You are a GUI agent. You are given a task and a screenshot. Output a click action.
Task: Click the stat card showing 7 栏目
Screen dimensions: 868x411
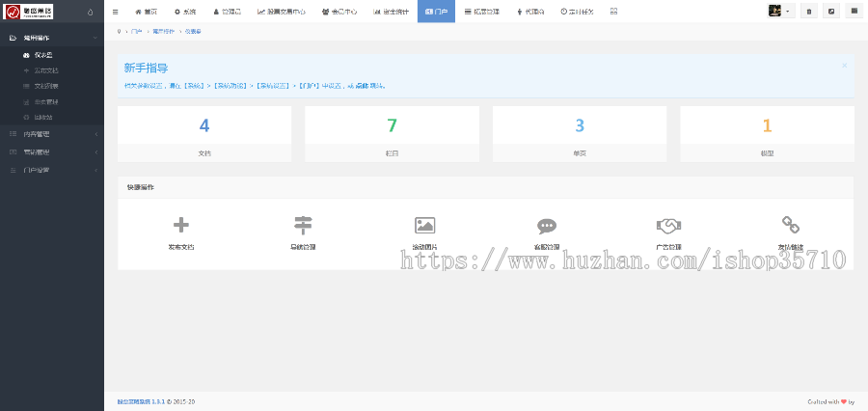point(392,134)
